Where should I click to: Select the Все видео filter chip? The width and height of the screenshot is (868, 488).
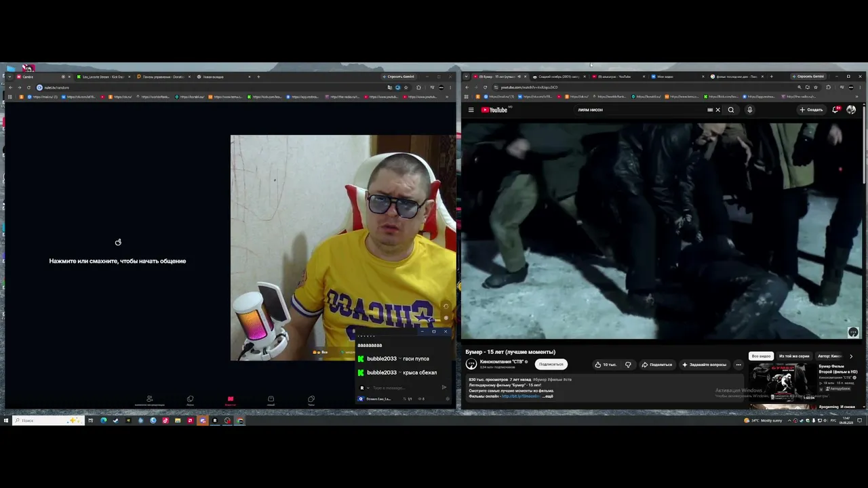(x=761, y=356)
